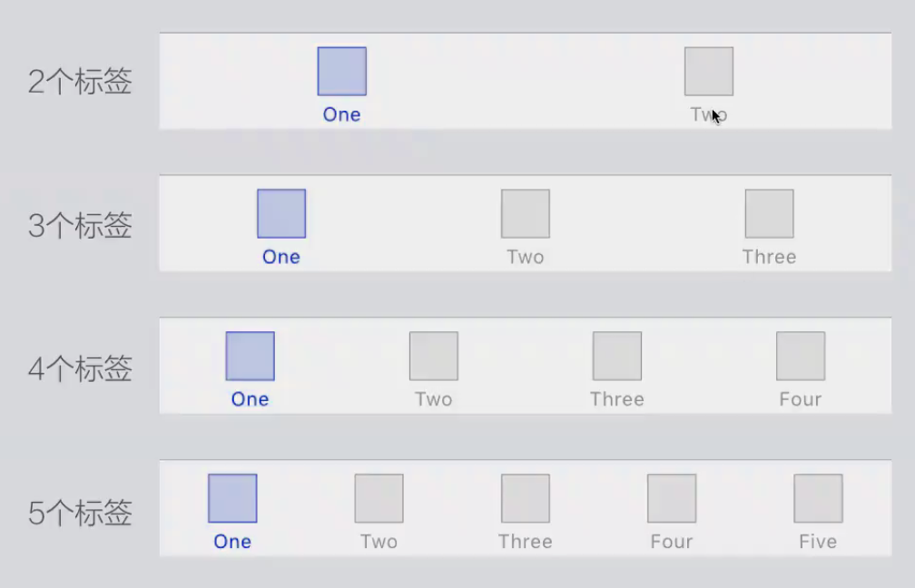
Task: Switch to Two tab label in 3-tab bar
Action: point(525,257)
